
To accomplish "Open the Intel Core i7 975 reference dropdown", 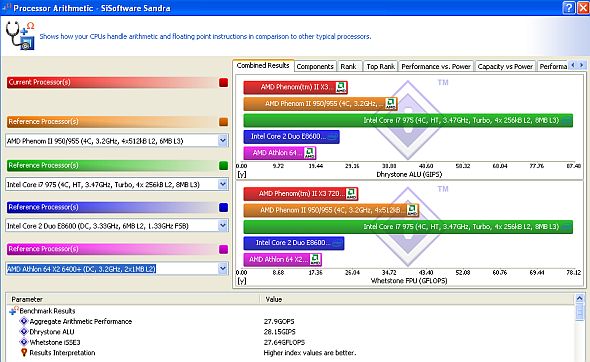I will coord(223,184).
